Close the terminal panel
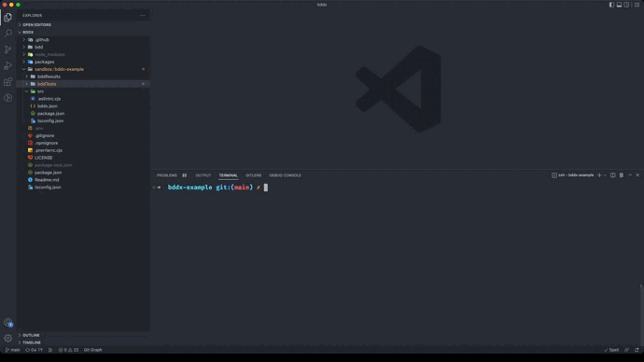 [x=637, y=175]
